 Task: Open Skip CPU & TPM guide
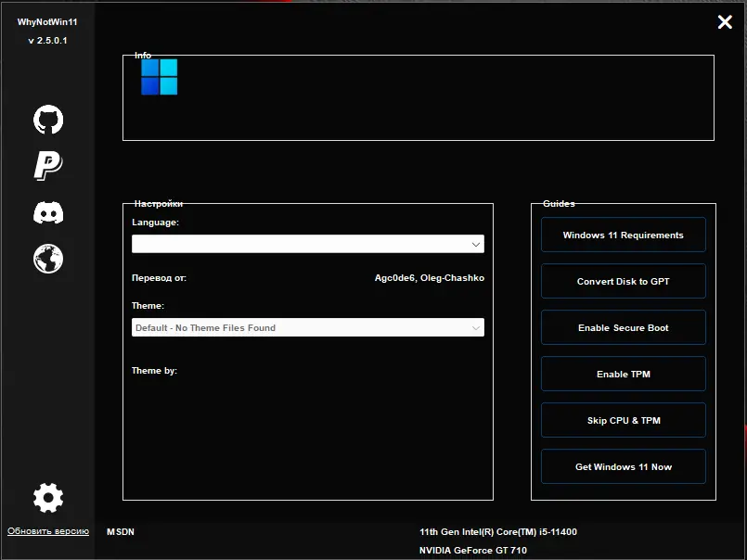point(624,420)
